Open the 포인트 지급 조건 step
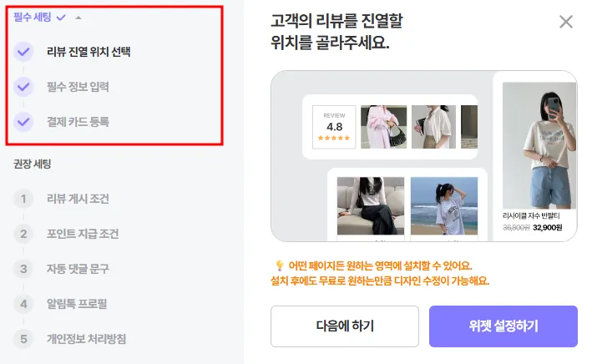Viewport: 597px width, 364px height. pos(83,234)
